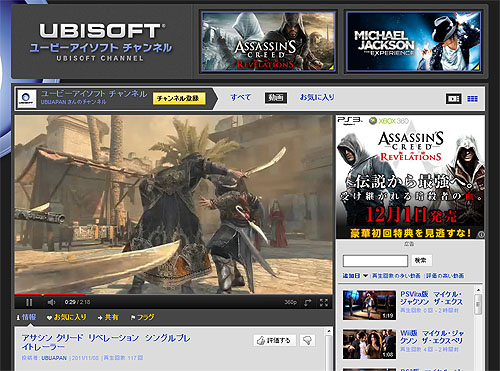
Task: Sort by 評価の高い動画
Action: tap(445, 276)
